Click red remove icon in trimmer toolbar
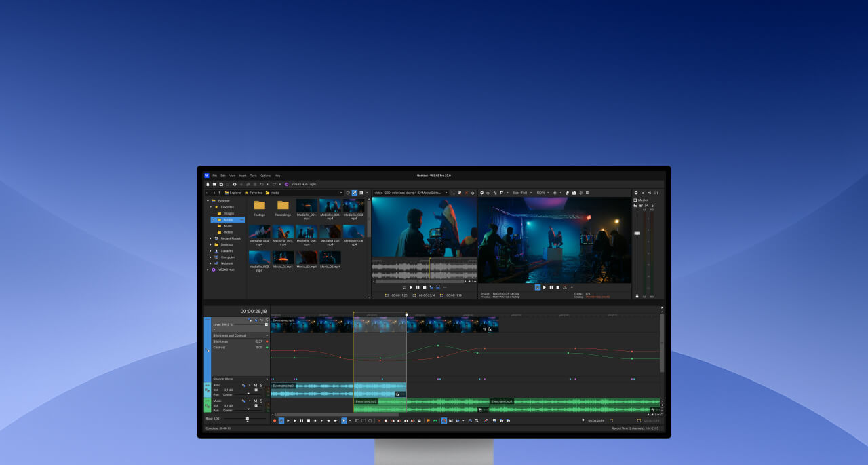The height and width of the screenshot is (465, 868). [x=467, y=193]
